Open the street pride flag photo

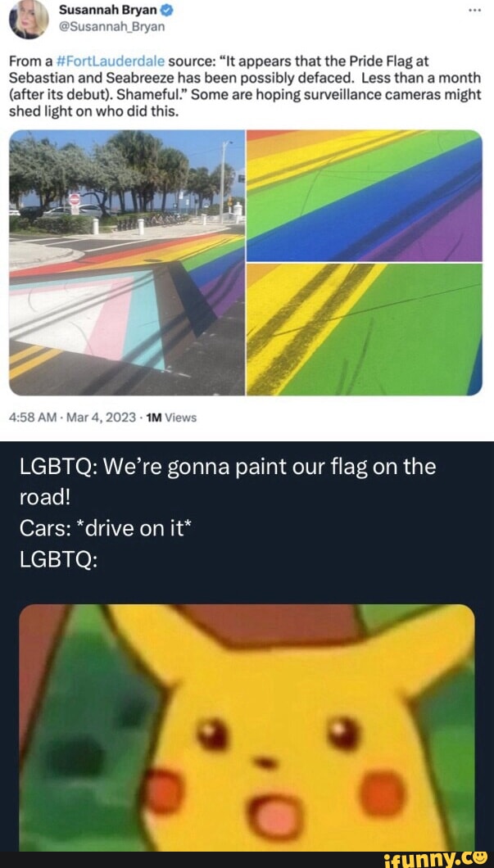tap(127, 263)
